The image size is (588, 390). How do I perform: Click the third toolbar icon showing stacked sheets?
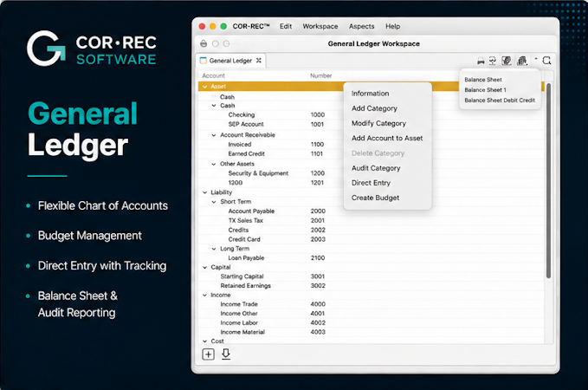507,61
